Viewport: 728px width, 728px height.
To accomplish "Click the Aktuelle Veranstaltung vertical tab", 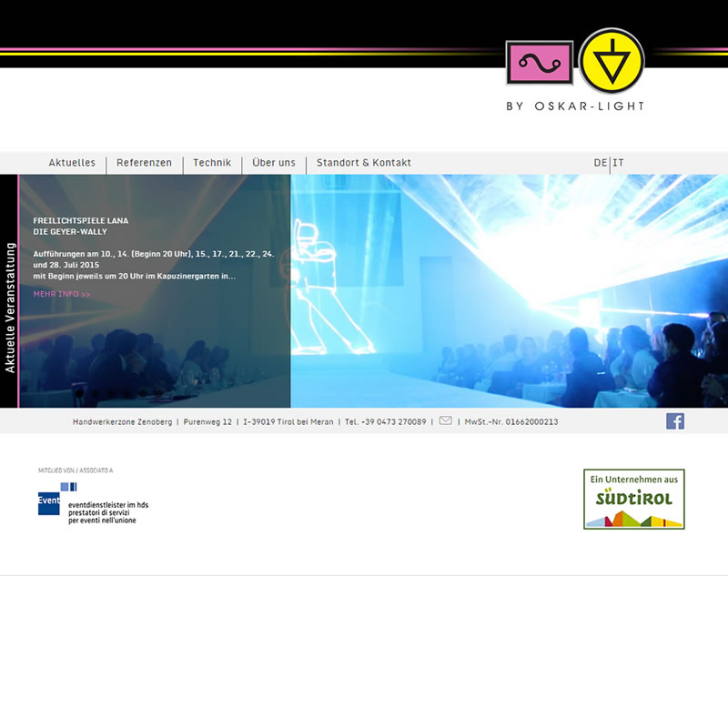I will (x=10, y=308).
